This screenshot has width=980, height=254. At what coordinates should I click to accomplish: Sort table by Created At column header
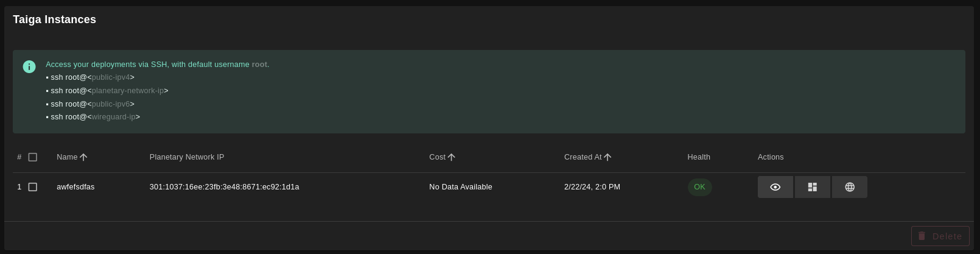(583, 157)
